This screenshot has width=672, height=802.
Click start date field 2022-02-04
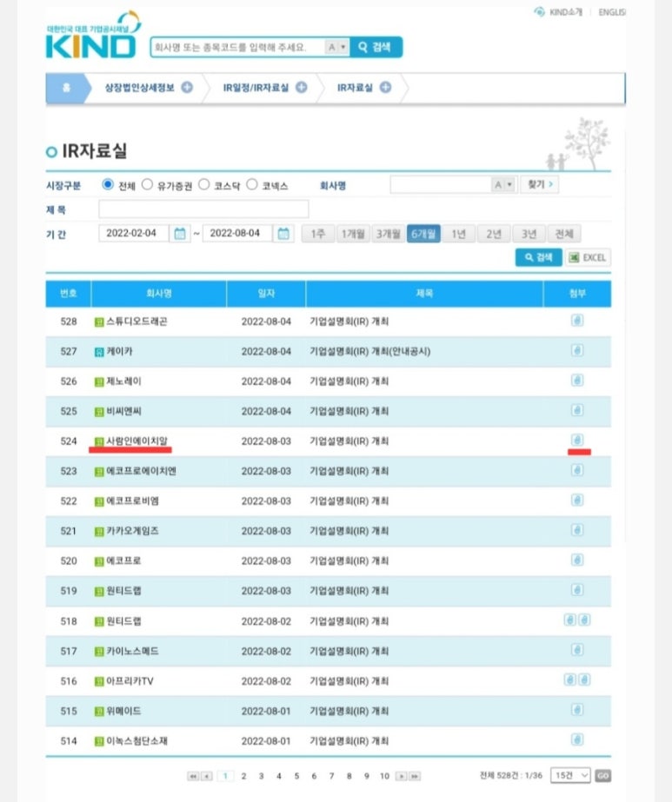(x=134, y=233)
